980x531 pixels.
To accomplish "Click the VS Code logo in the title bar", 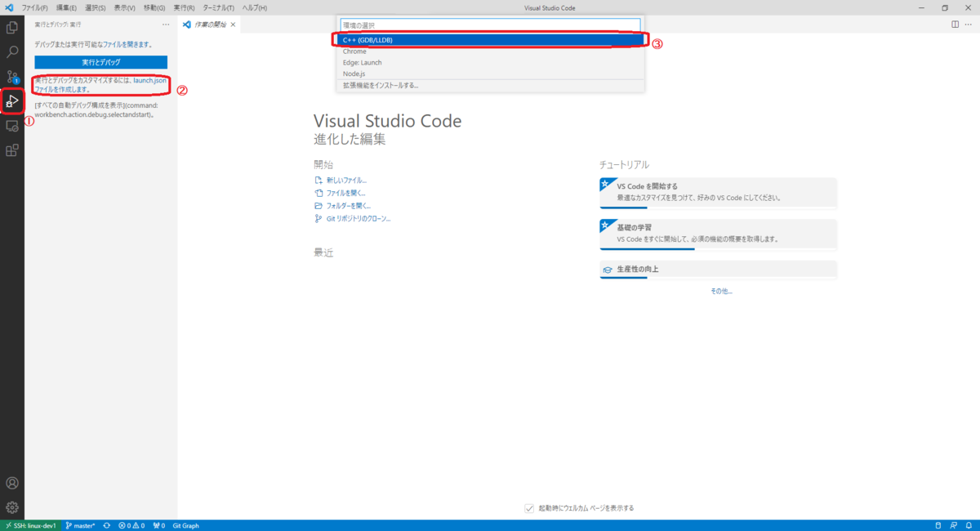I will (x=9, y=7).
